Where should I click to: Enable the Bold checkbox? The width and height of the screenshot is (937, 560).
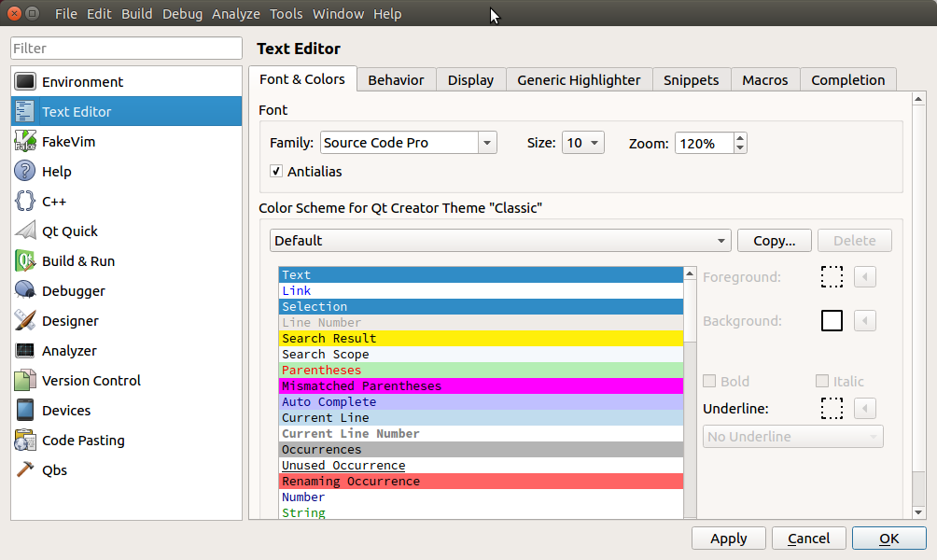pyautogui.click(x=709, y=382)
